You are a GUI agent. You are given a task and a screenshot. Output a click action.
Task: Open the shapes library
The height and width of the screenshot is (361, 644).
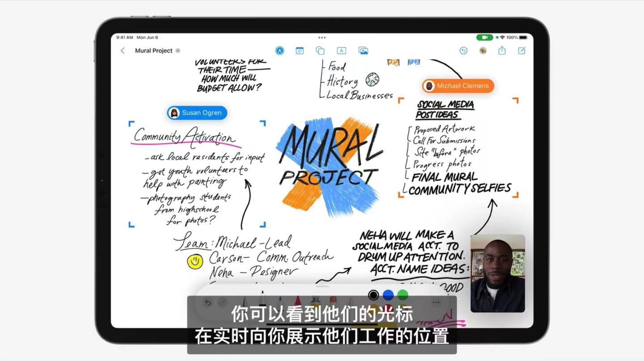tap(320, 51)
